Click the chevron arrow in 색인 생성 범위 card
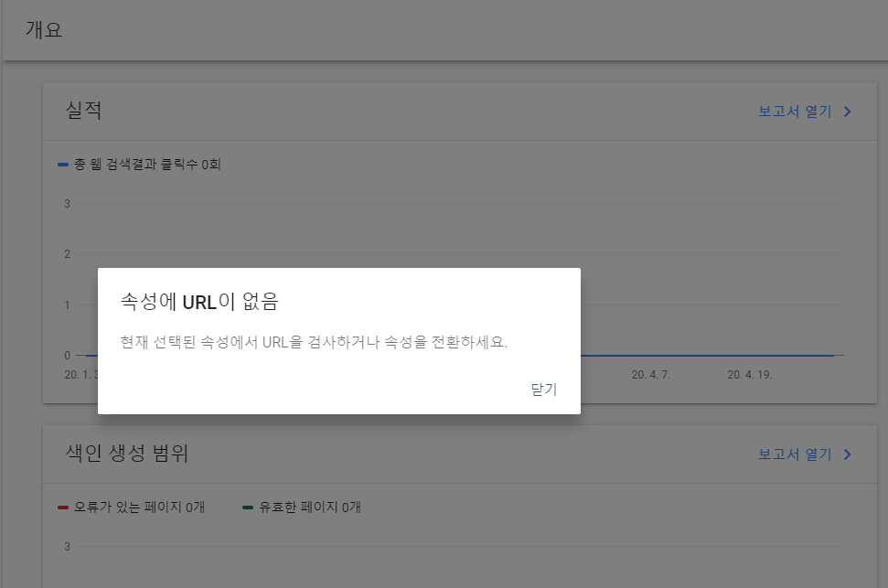Screen dimensions: 888x588 pyautogui.click(x=847, y=454)
